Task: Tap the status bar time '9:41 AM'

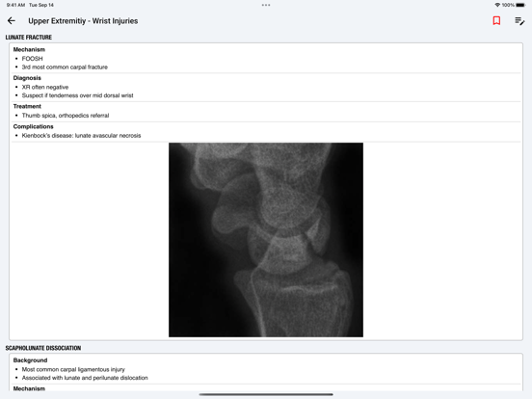Action: (15, 5)
